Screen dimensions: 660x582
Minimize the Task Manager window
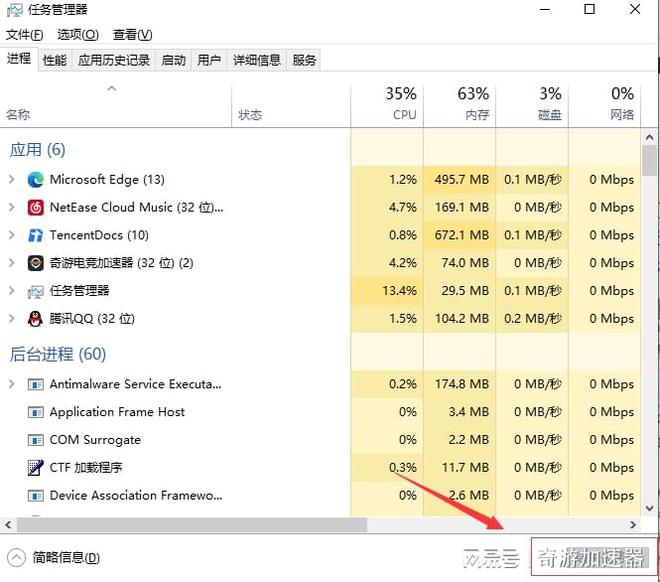545,9
